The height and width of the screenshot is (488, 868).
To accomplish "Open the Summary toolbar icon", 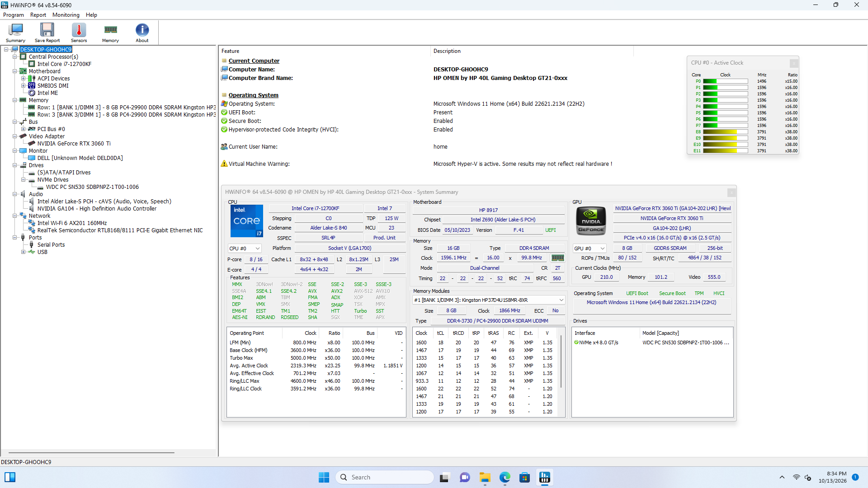I will 15,33.
